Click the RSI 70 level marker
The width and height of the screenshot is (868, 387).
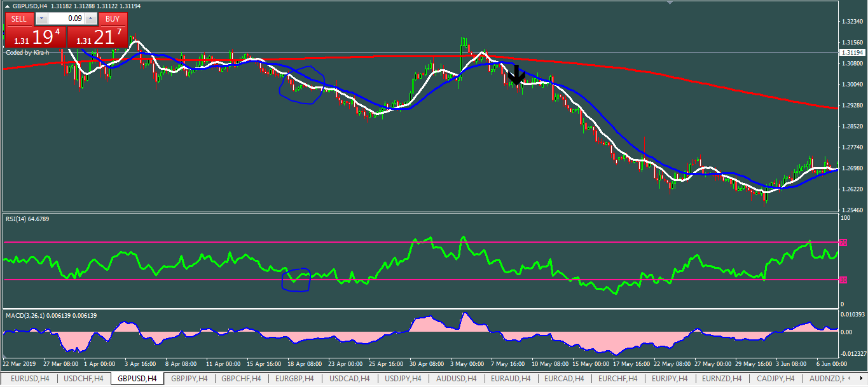pos(843,243)
